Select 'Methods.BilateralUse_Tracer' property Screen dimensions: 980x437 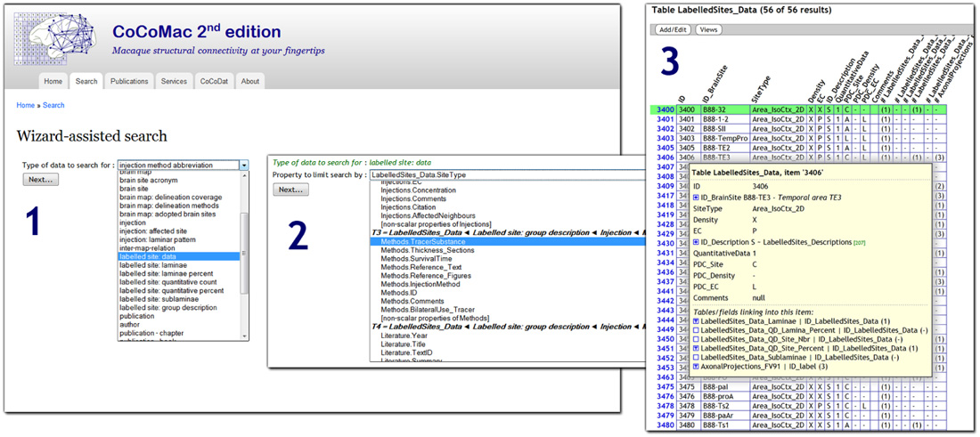tap(429, 310)
